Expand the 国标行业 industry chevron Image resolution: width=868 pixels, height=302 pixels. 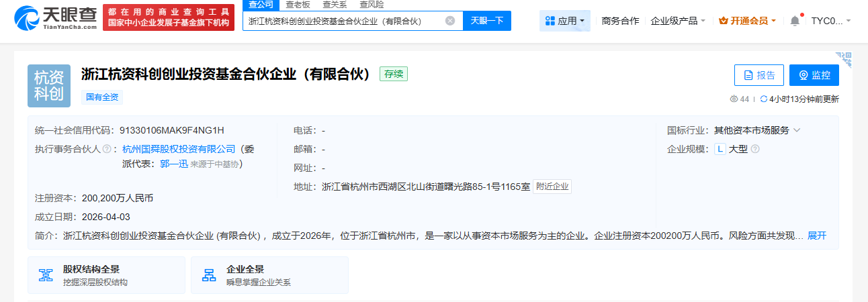797,130
